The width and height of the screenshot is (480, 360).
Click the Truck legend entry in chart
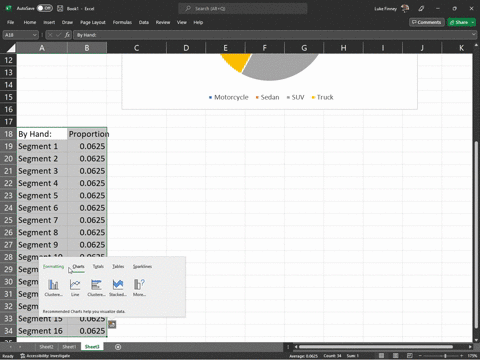(322, 97)
